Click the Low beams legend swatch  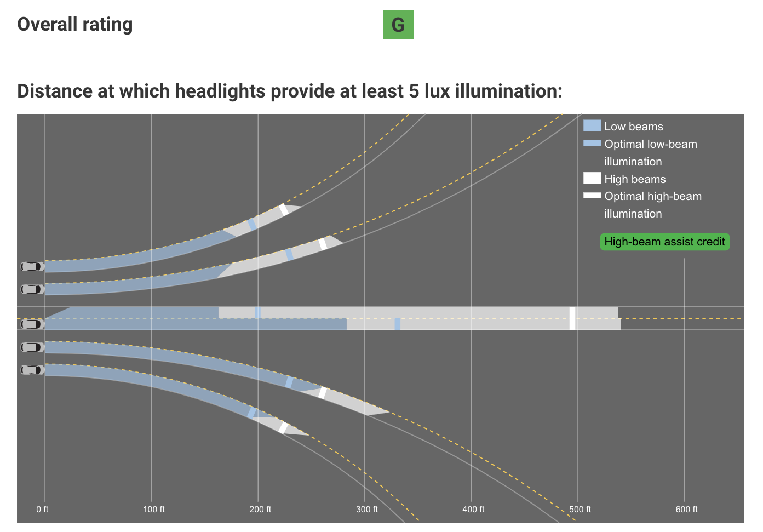[x=592, y=126]
